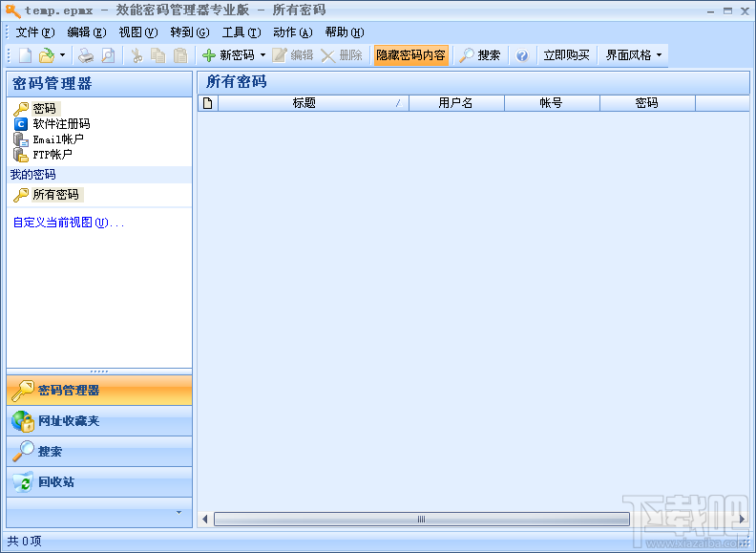Sort by the 密码 column header

click(x=647, y=103)
